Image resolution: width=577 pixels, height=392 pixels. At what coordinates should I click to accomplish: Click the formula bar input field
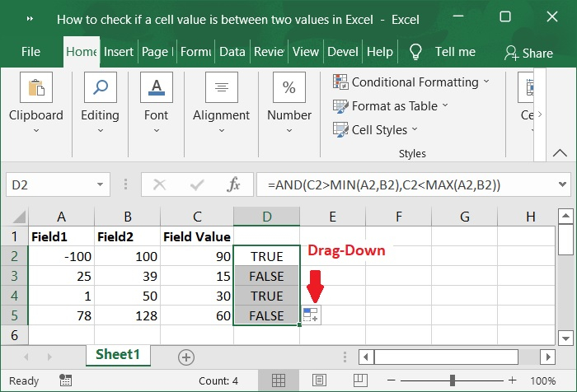[406, 184]
